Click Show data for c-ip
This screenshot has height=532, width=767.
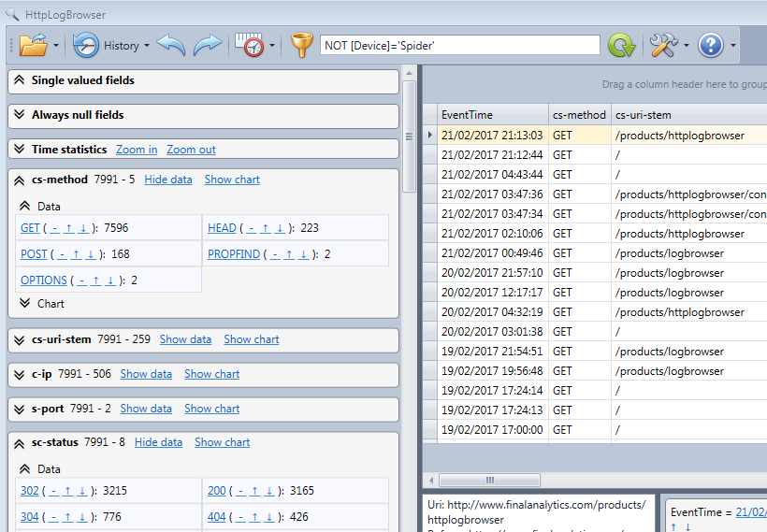(x=146, y=374)
